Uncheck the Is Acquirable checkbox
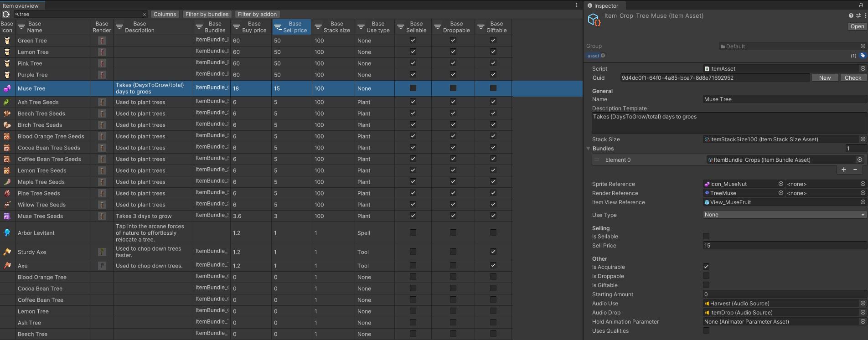 click(706, 267)
